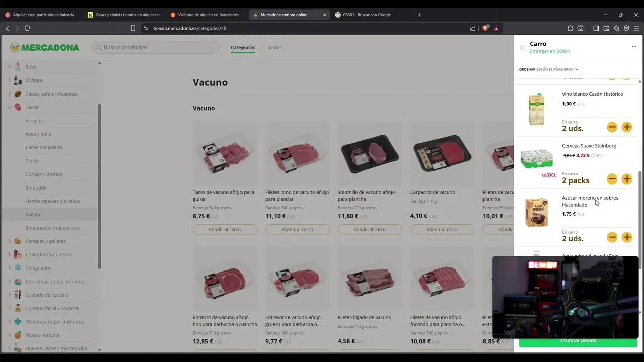Image resolution: width=644 pixels, height=362 pixels.
Task: Expand the Cacao, café e infusiones category
Action: click(9, 94)
